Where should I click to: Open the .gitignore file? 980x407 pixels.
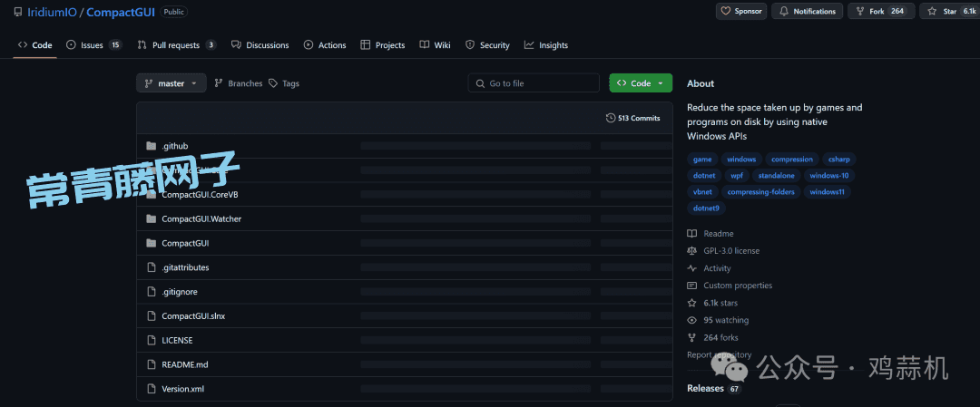point(180,292)
